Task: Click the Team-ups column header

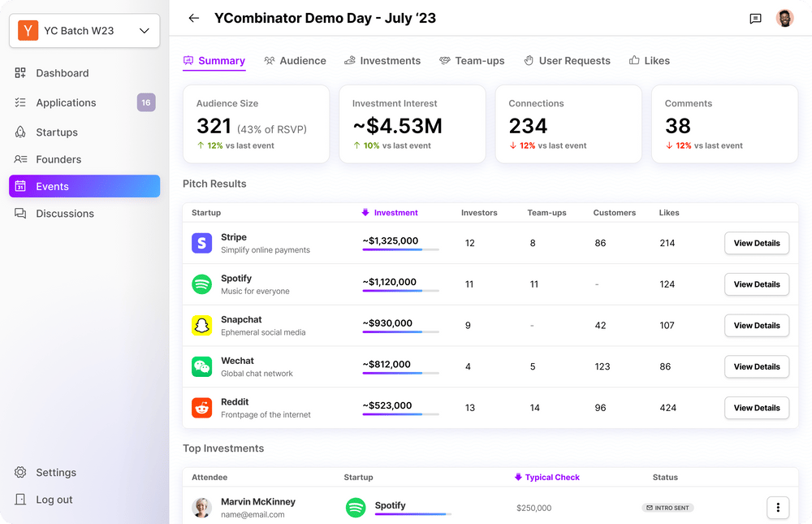Action: click(x=546, y=213)
